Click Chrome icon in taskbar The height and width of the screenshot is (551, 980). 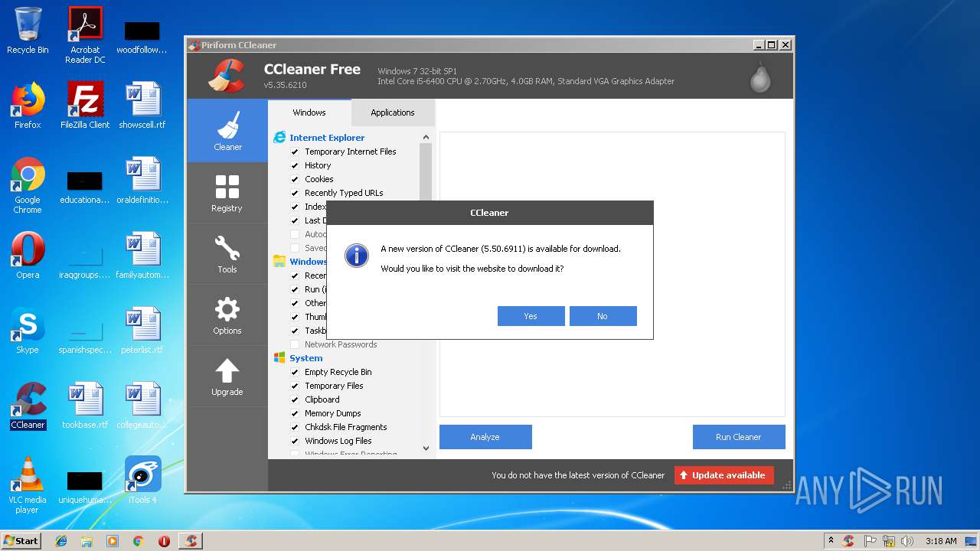point(138,541)
